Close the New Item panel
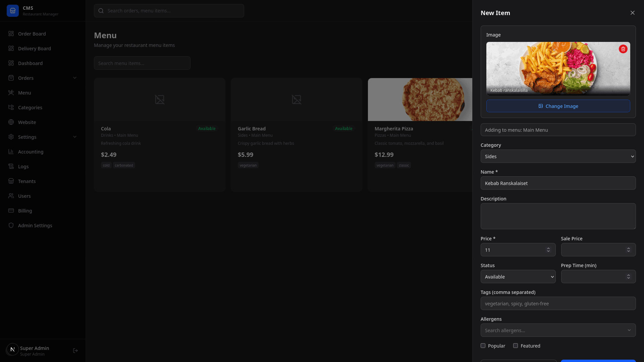644x362 pixels. tap(633, 13)
